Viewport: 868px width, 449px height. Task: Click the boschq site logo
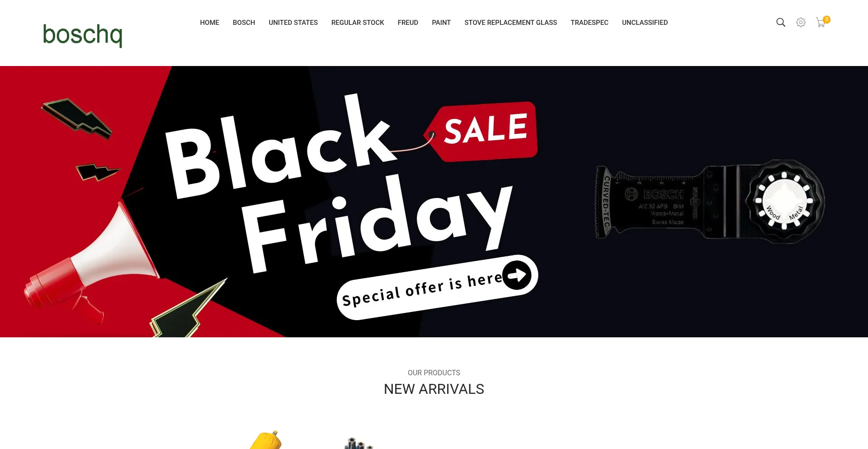click(x=82, y=35)
